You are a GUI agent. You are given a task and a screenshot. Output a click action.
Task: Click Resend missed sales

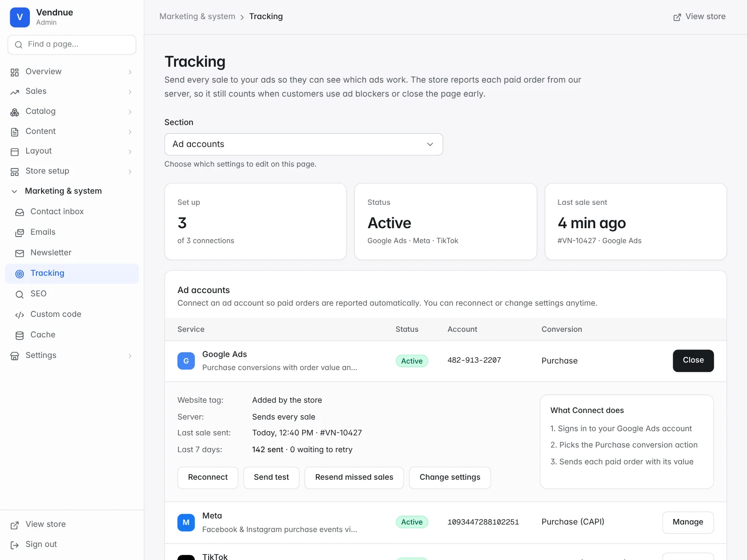coord(354,477)
